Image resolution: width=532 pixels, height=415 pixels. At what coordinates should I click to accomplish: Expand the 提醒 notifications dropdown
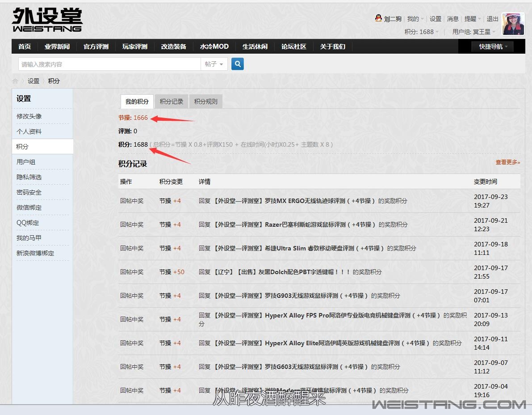[x=472, y=19]
